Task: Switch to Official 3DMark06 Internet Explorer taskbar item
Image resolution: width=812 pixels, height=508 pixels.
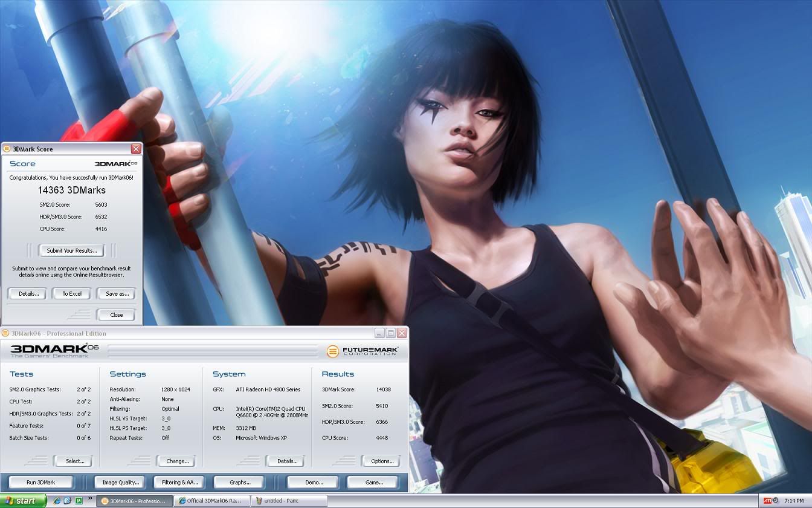Action: pyautogui.click(x=211, y=501)
